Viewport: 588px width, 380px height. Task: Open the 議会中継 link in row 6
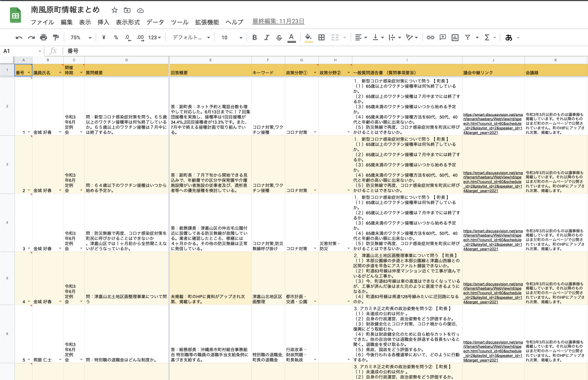coord(493,351)
